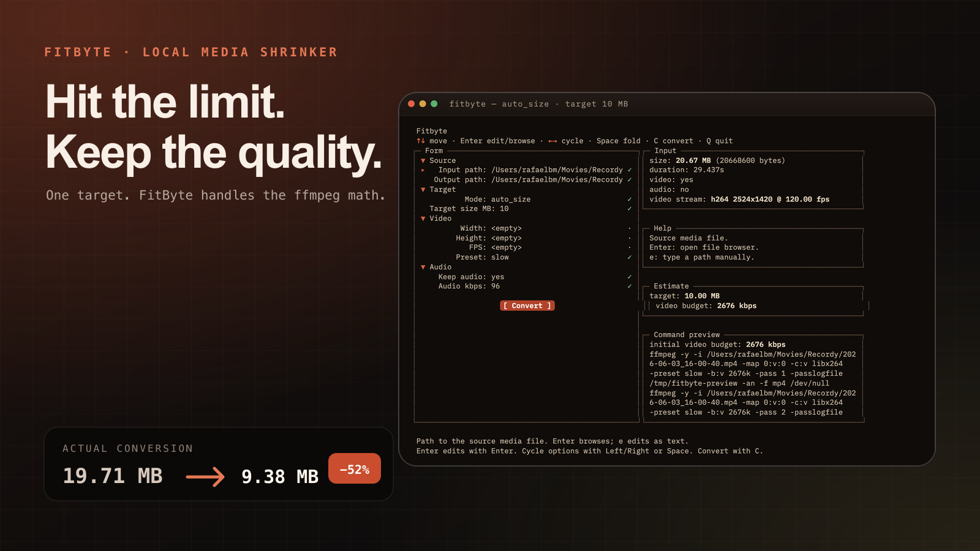980x551 pixels.
Task: Click the 'Enter edits with Enter' status line
Action: [x=590, y=451]
